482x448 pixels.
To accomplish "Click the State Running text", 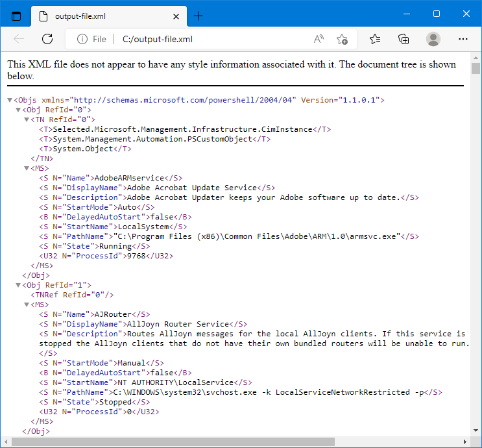I will pos(115,246).
